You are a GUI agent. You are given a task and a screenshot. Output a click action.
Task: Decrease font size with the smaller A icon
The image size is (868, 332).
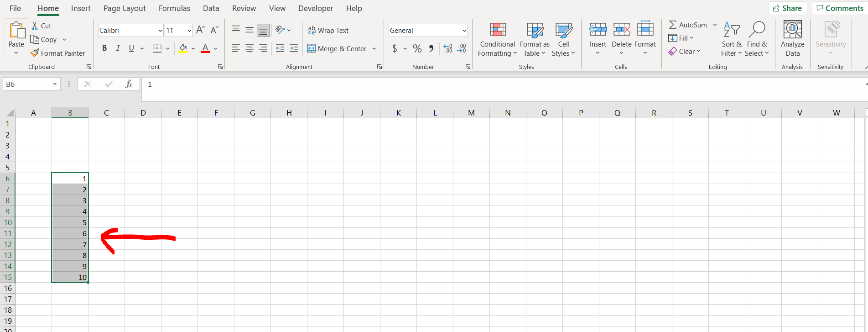point(214,30)
